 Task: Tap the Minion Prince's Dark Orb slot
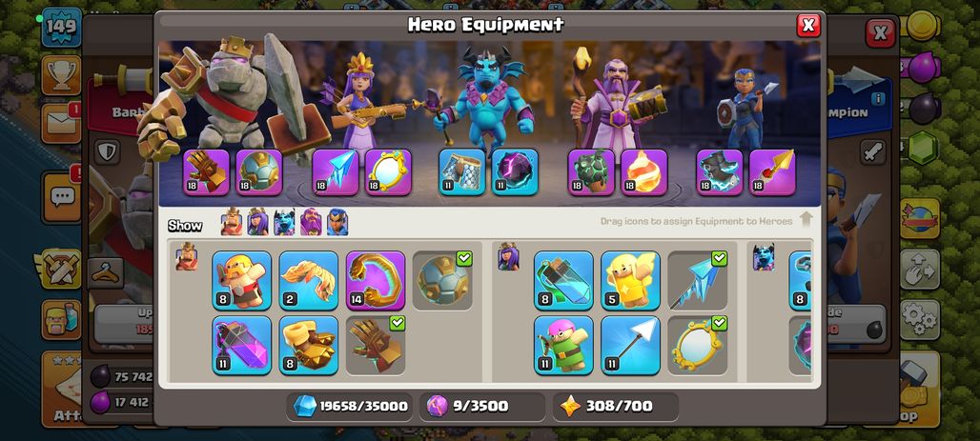(x=515, y=172)
